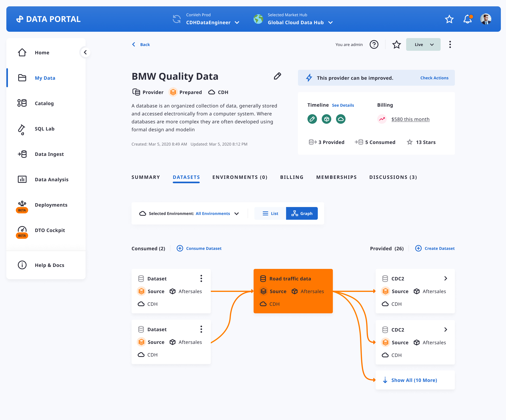Click Show All (10 More) link

coord(414,380)
